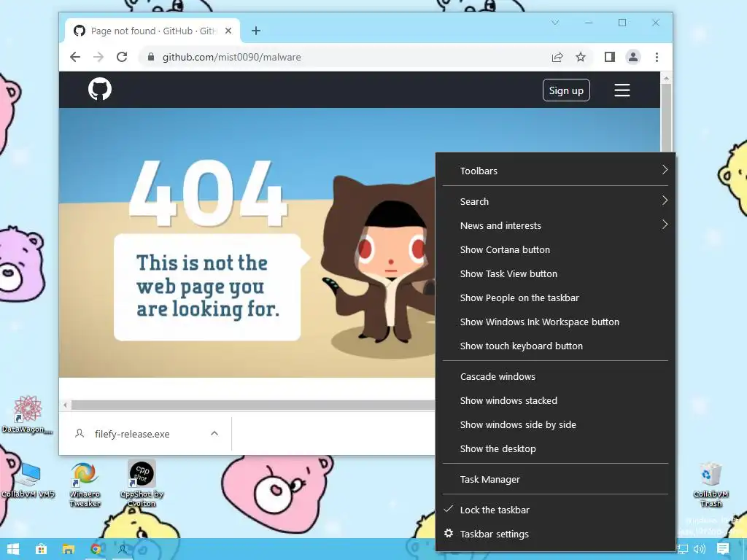The image size is (747, 560).
Task: Click the page's horizontal scrollbar
Action: point(253,405)
